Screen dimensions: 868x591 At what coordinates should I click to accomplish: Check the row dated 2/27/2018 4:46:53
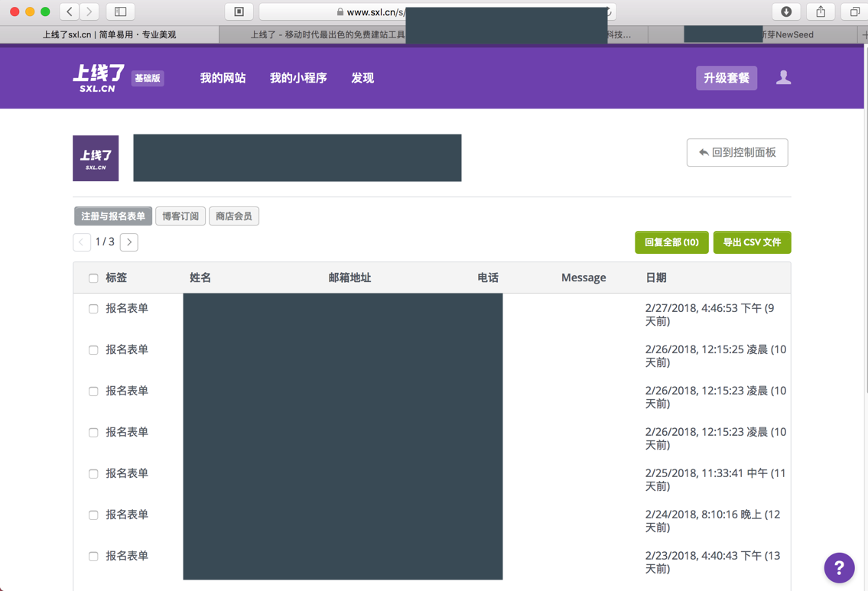pos(93,309)
